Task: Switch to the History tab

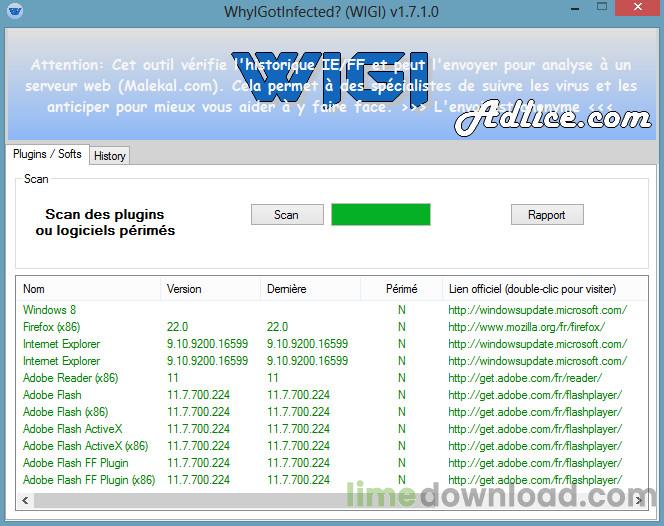Action: (110, 156)
